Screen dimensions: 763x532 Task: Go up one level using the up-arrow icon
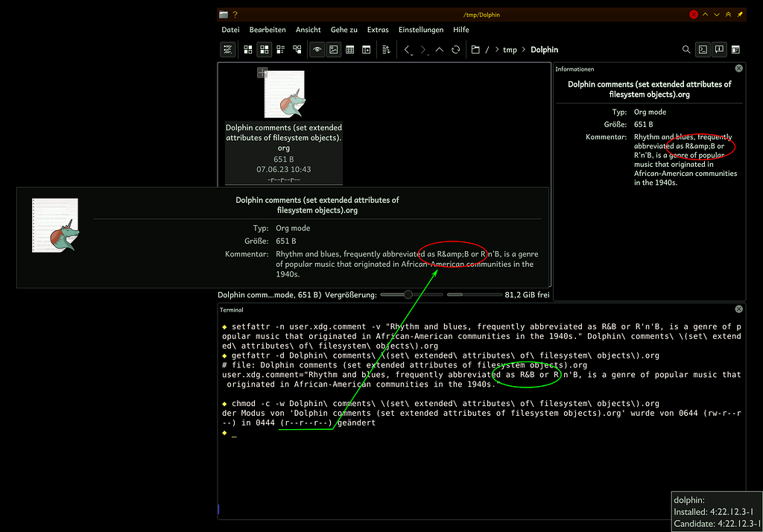[440, 49]
